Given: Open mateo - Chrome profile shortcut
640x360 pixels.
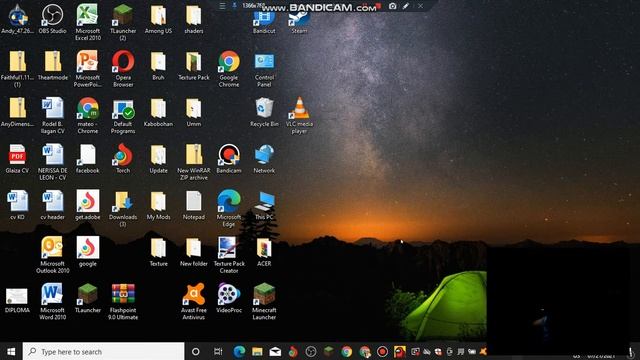Looking at the screenshot, I should point(88,116).
